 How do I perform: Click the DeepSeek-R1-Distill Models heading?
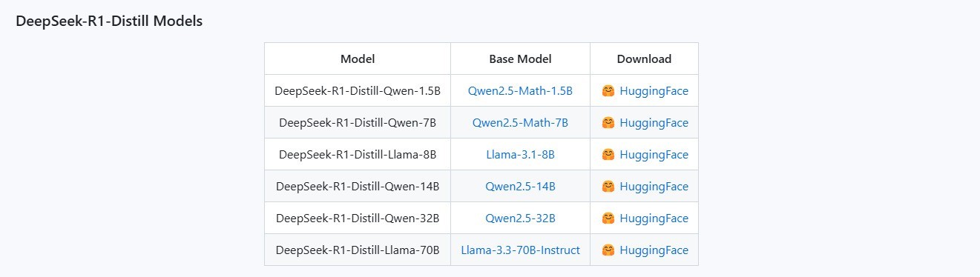pos(109,21)
